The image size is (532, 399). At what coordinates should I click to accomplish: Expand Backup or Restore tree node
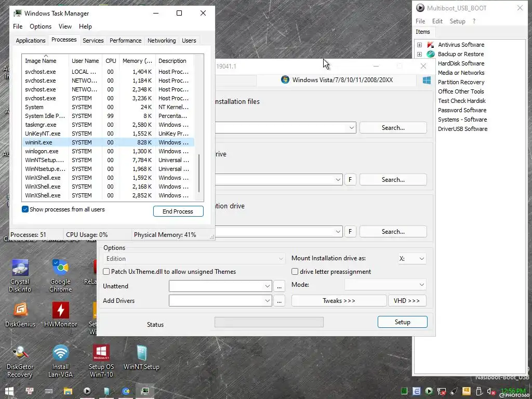pos(419,54)
